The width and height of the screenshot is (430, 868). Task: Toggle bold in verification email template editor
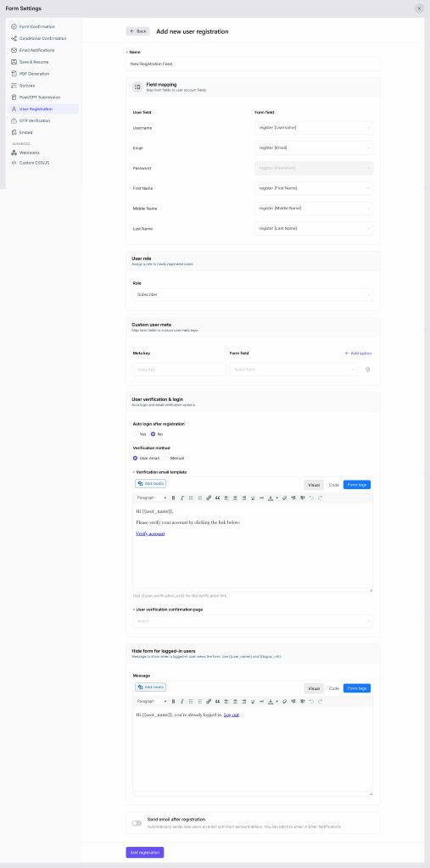tap(173, 498)
